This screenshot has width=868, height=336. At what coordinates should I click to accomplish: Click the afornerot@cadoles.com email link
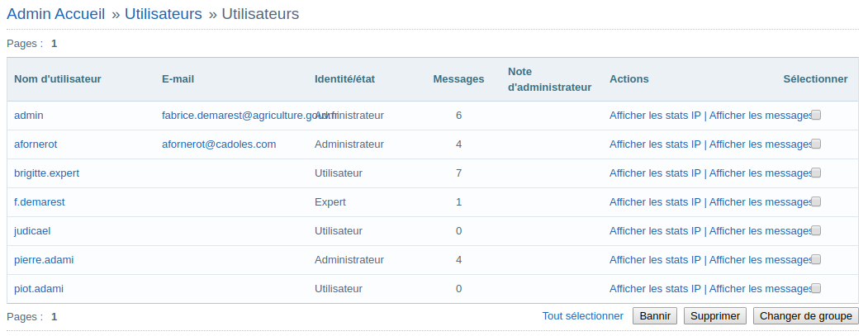(x=219, y=144)
